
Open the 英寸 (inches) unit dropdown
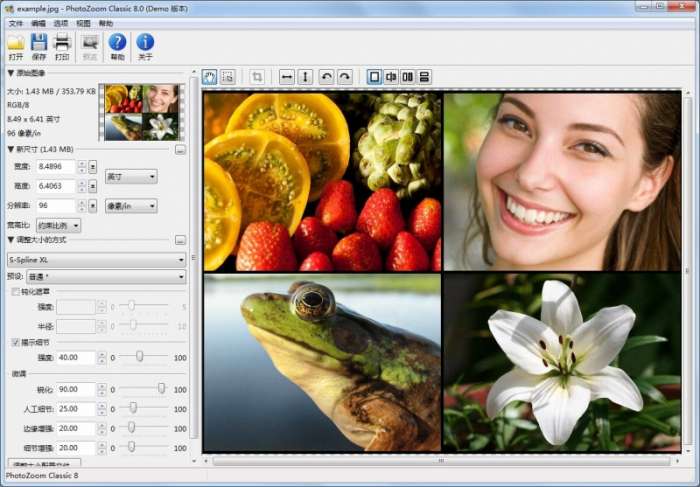[131, 177]
